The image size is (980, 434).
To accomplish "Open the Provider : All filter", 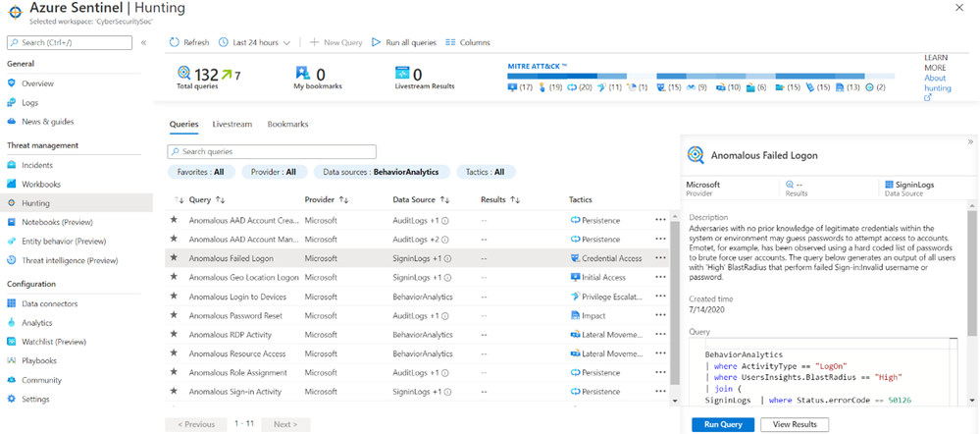I will click(x=274, y=172).
